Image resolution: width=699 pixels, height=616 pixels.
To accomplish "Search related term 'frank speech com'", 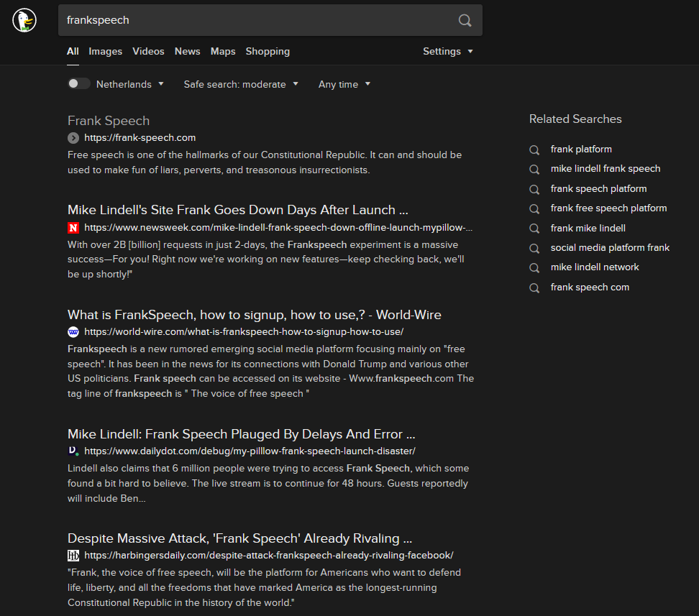I will [x=590, y=287].
